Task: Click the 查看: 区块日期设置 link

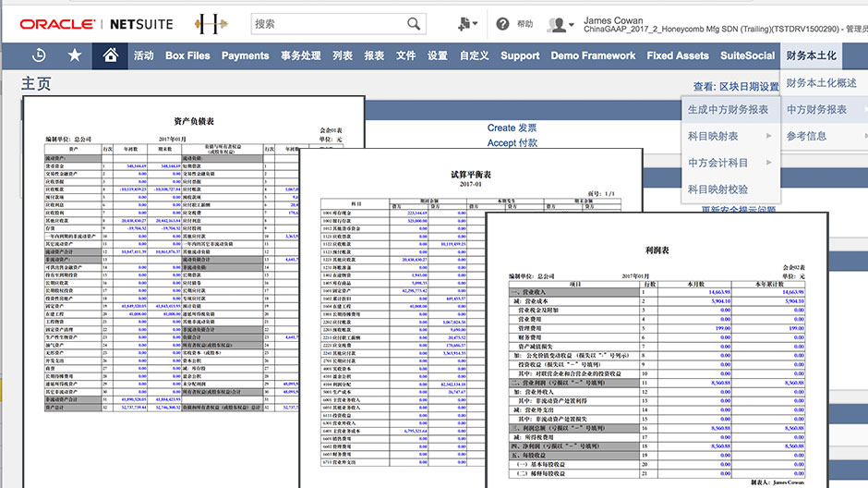Action: click(x=736, y=86)
